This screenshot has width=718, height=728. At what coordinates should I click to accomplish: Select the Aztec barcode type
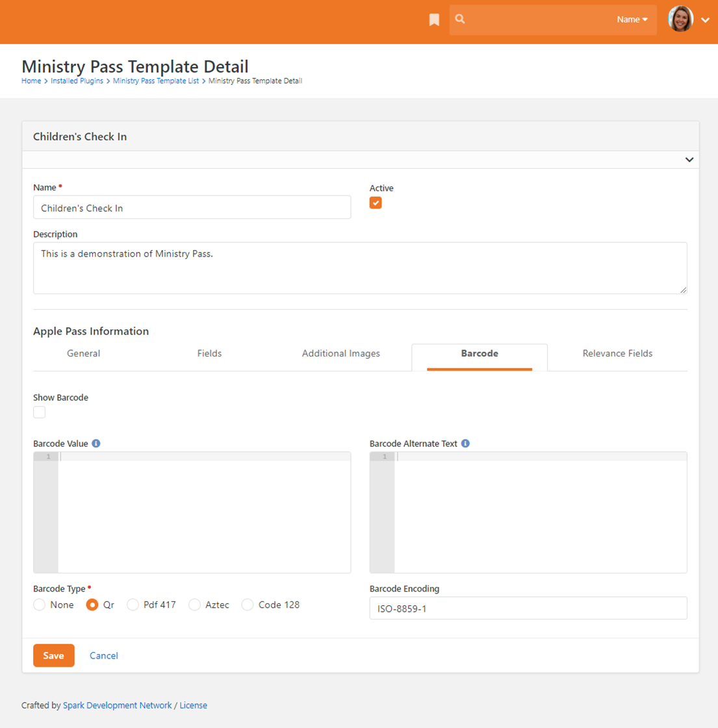[x=194, y=605]
